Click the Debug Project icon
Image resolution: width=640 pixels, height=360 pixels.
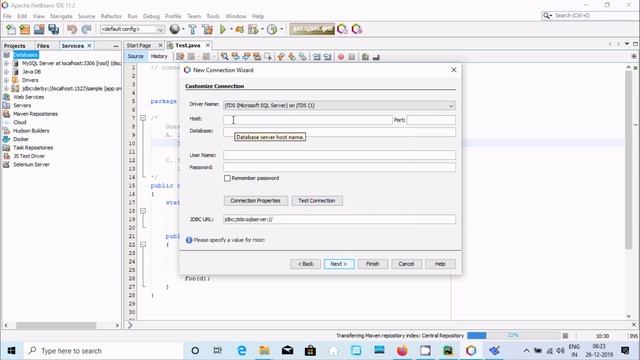point(240,29)
